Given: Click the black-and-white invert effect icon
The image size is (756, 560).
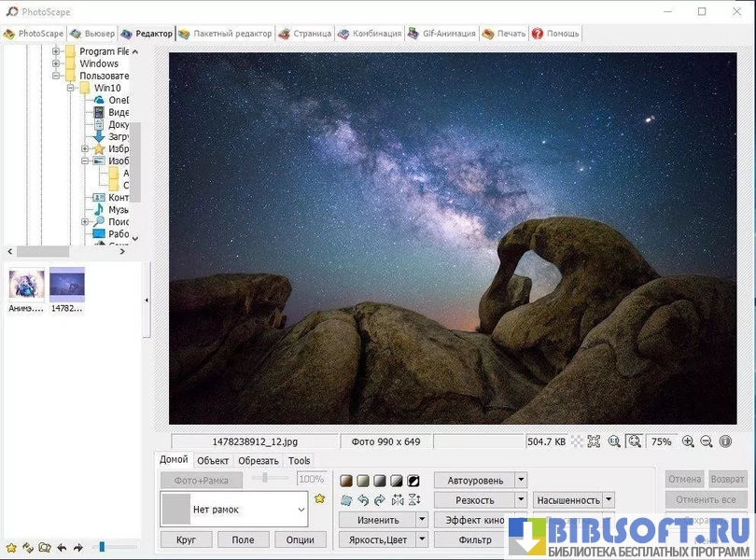Looking at the screenshot, I should [x=413, y=481].
